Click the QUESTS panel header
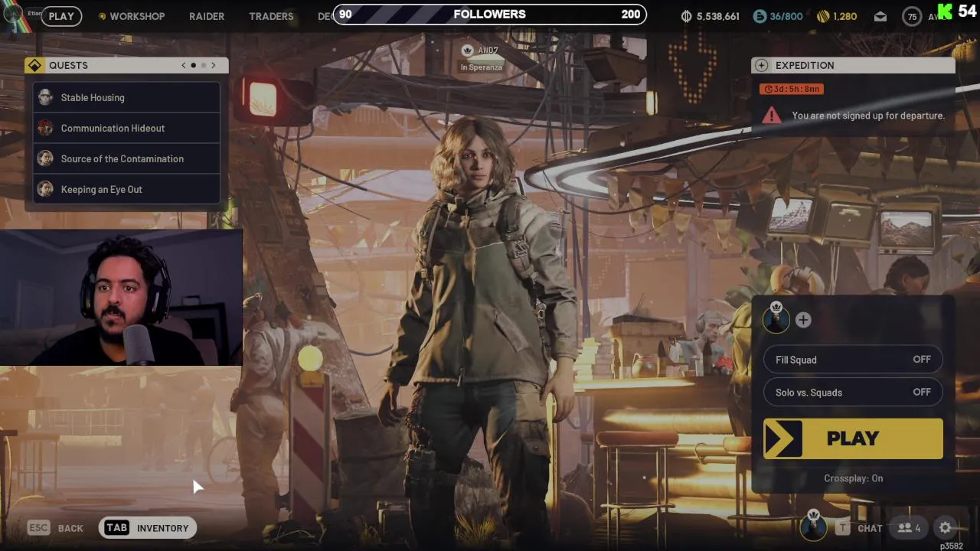 click(126, 66)
